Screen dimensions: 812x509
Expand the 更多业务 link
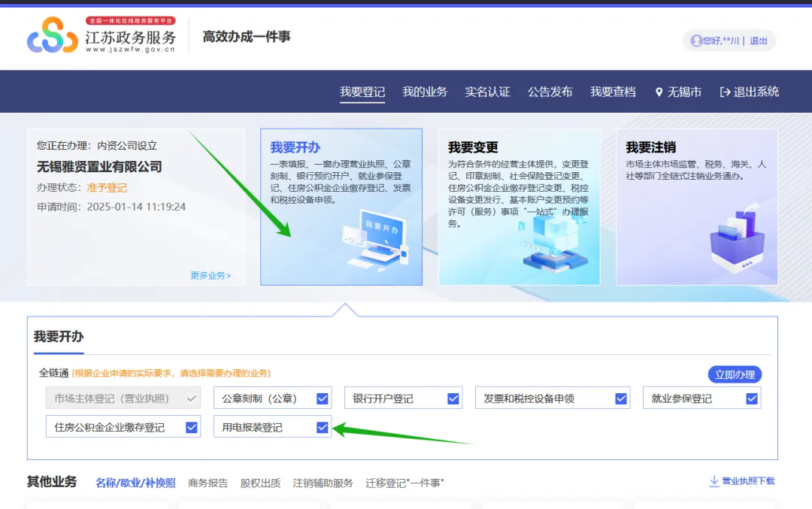coord(211,276)
